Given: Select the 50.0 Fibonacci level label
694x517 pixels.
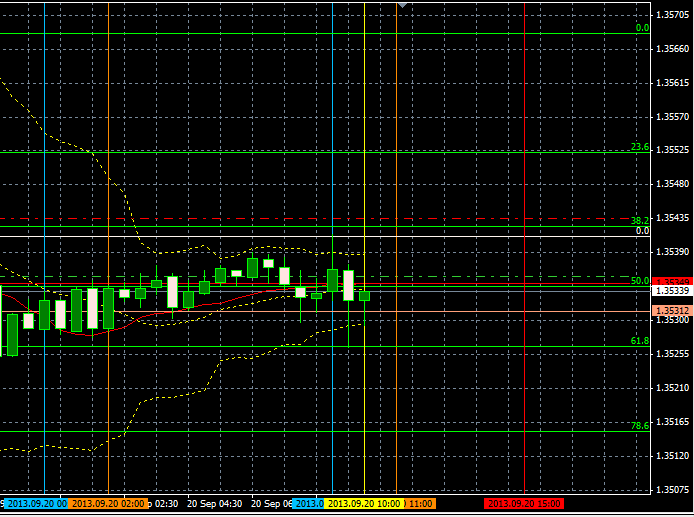Looking at the screenshot, I should tap(640, 281).
